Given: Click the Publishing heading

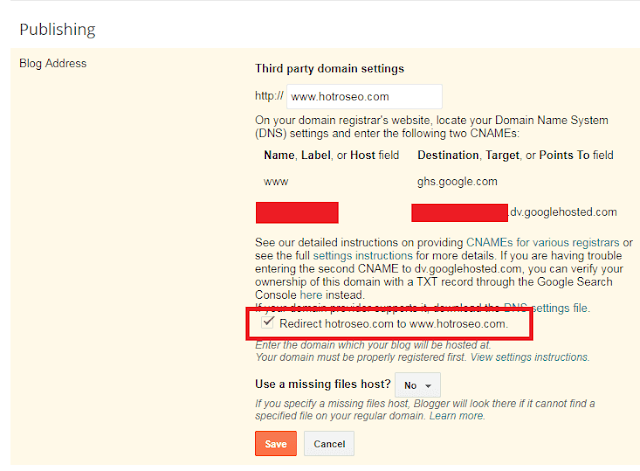Looking at the screenshot, I should pyautogui.click(x=58, y=30).
